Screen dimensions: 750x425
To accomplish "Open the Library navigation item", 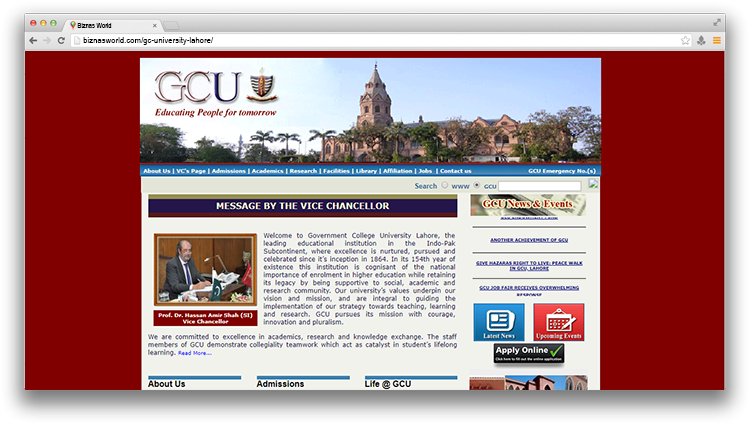I will [x=366, y=171].
